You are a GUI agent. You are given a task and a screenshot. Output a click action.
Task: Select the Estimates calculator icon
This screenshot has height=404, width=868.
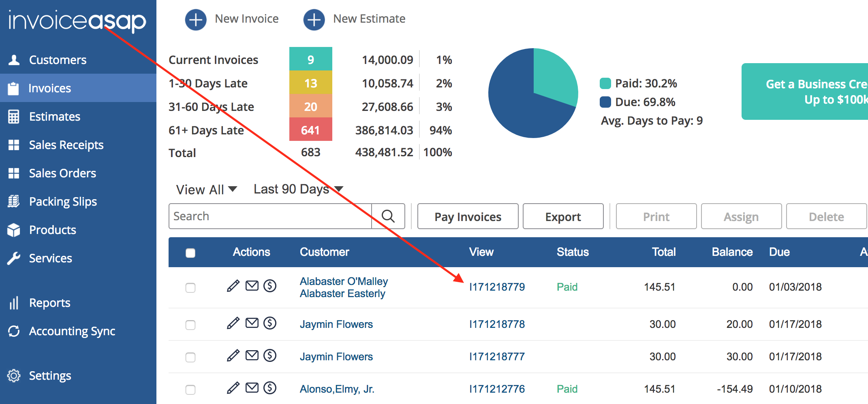pos(14,116)
